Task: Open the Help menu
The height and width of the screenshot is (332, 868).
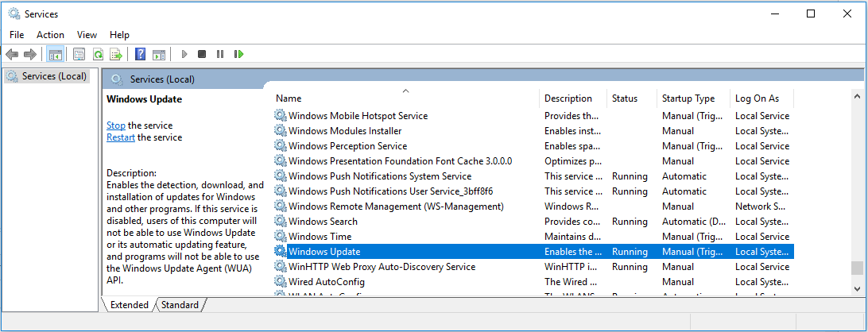Action: [119, 34]
